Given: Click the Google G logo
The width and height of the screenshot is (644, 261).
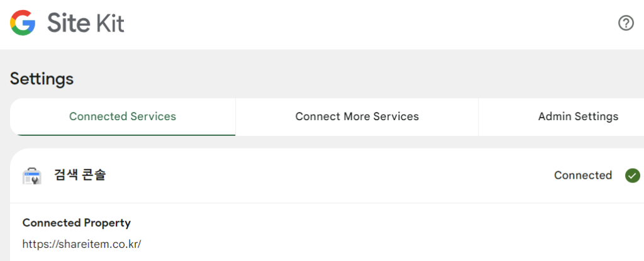Looking at the screenshot, I should point(23,23).
